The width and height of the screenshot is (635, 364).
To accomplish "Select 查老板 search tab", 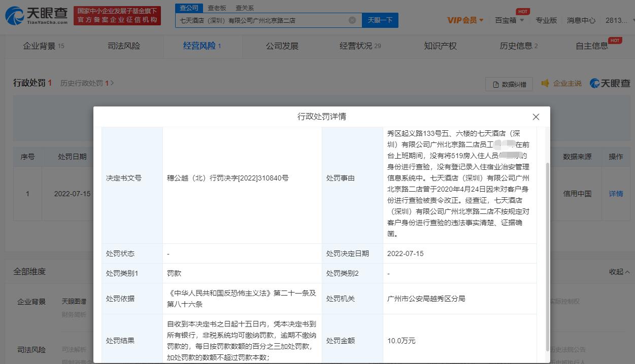I will [x=217, y=8].
